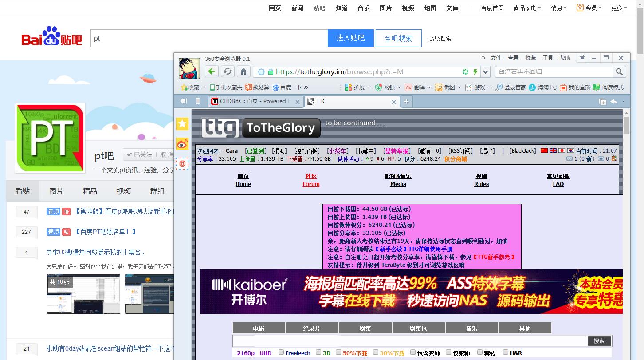Click the green lightning speed-mode icon in address bar
This screenshot has width=644, height=360.
pos(475,72)
